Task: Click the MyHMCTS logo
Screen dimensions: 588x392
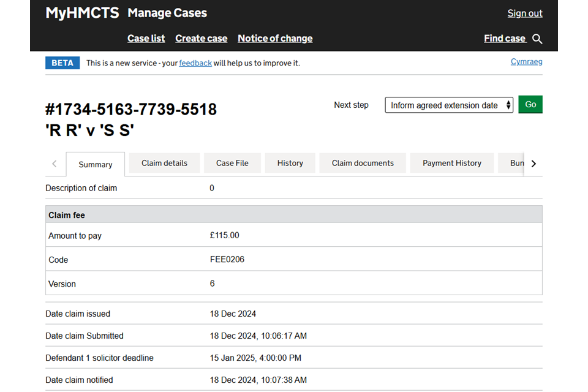Action: 82,13
